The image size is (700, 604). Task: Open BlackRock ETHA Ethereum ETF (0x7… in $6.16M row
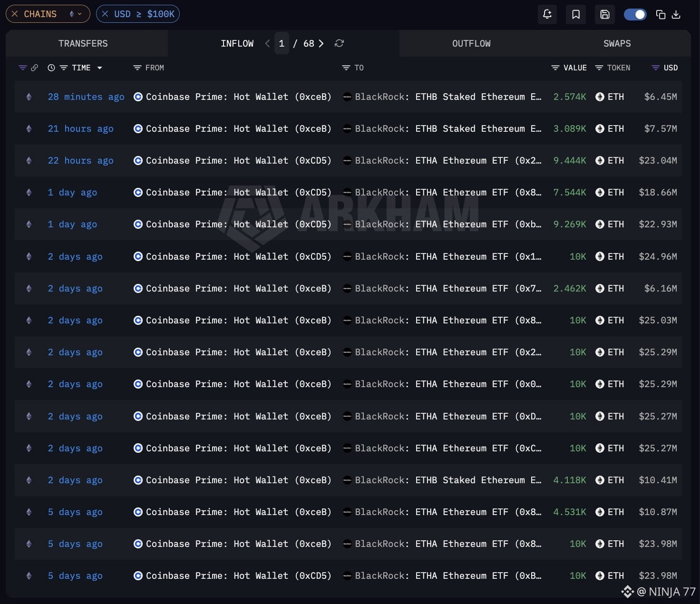point(448,288)
